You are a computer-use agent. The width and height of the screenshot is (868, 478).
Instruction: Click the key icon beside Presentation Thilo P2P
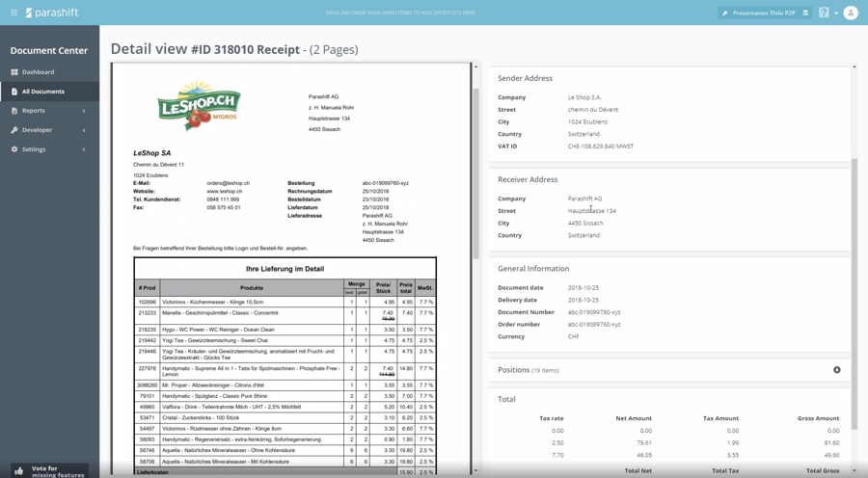coord(724,13)
